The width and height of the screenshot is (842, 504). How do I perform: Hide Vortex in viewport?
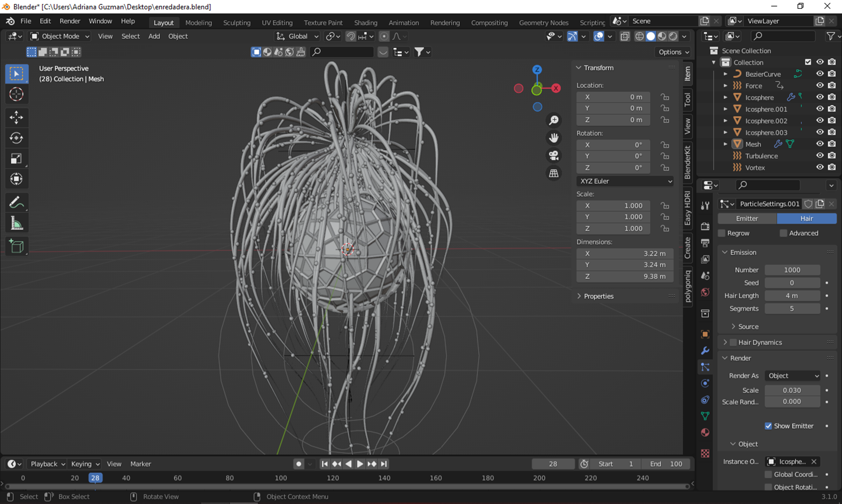coord(820,167)
